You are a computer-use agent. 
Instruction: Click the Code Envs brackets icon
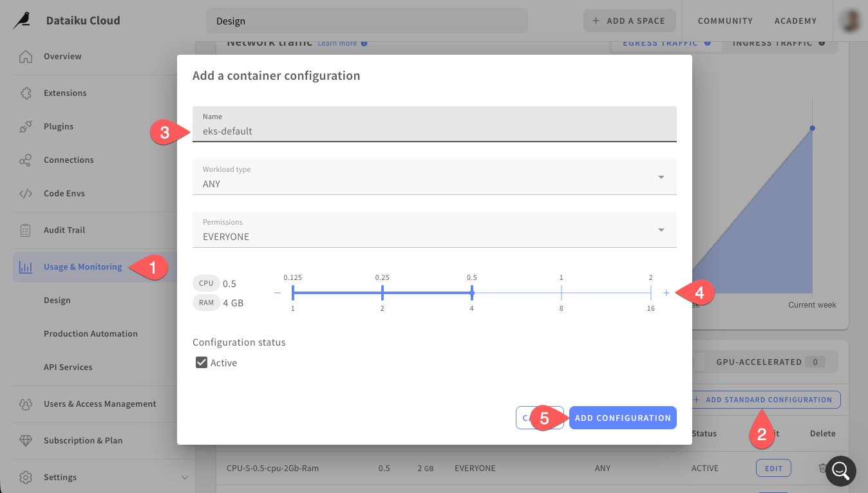click(x=26, y=194)
